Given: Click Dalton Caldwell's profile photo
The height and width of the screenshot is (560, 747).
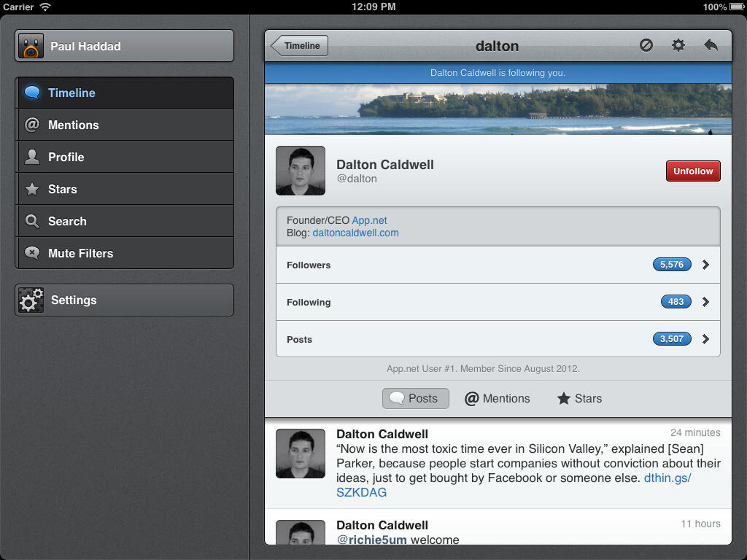Looking at the screenshot, I should pos(301,171).
